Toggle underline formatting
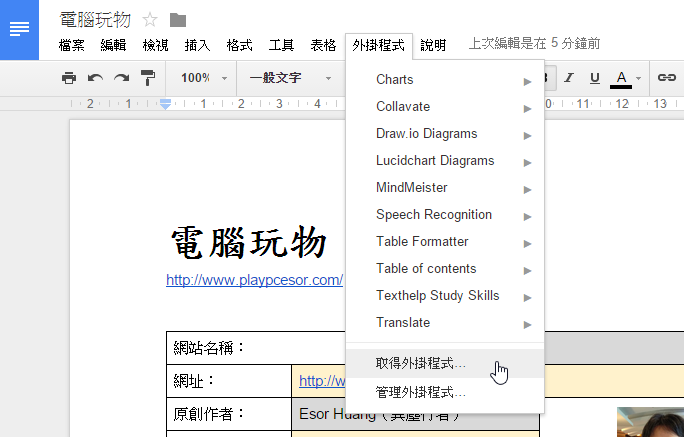Screen dimensions: 684x437 (x=595, y=78)
